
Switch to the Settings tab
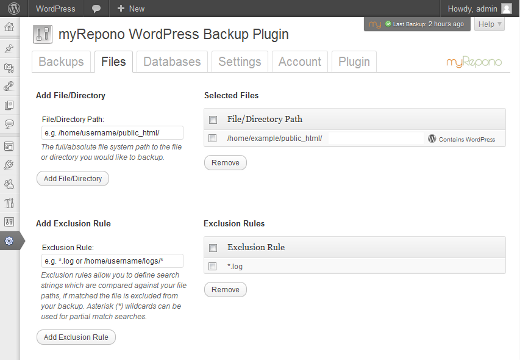point(240,62)
